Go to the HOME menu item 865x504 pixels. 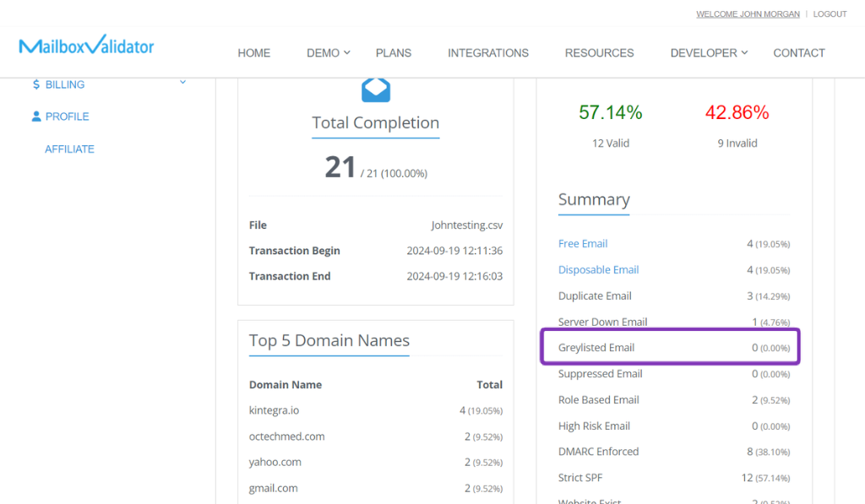click(253, 53)
